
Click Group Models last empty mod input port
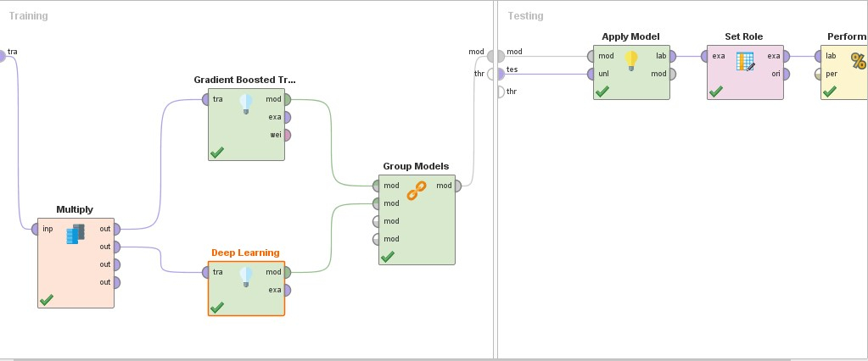[x=376, y=239]
